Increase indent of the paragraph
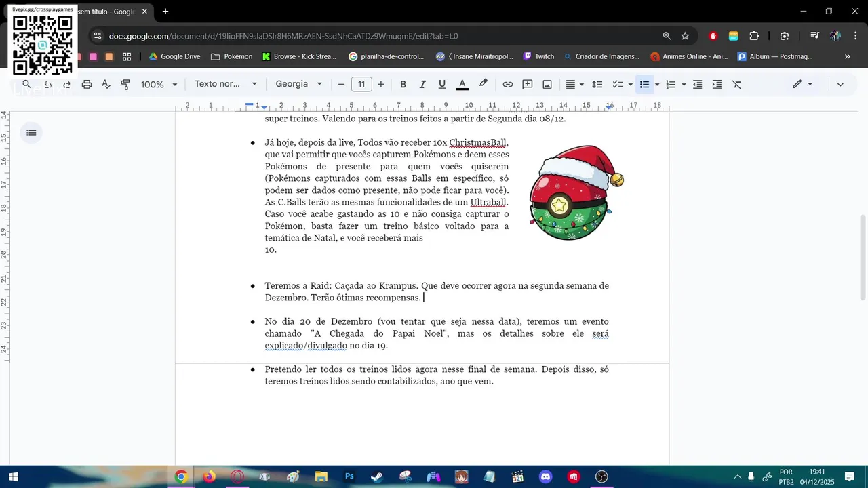The image size is (868, 488). pyautogui.click(x=717, y=85)
